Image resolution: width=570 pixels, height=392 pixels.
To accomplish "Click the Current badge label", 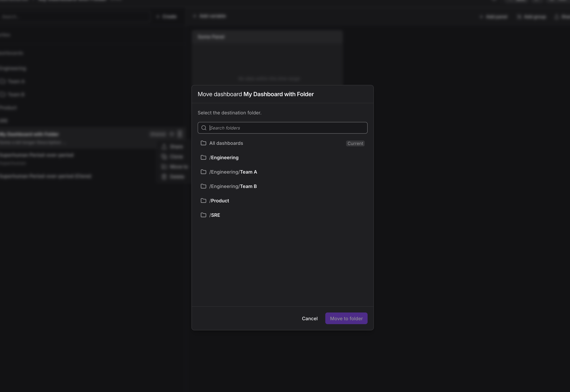I will pyautogui.click(x=355, y=143).
